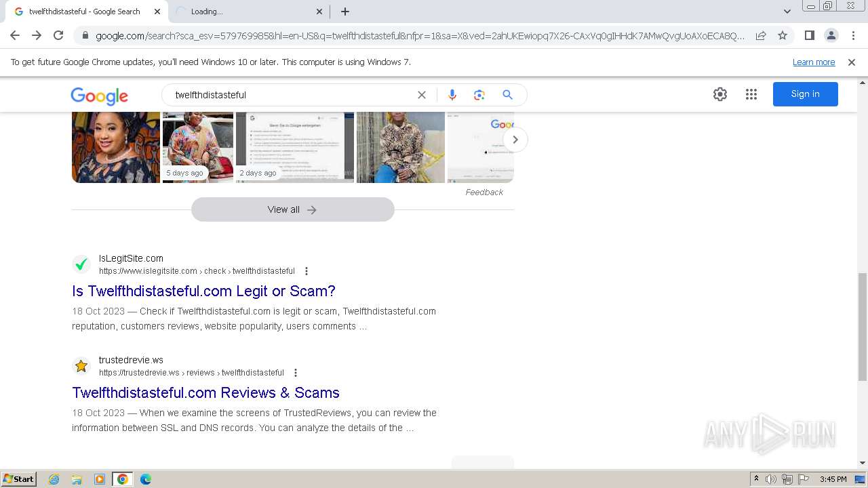
Task: Open Twelfthdistasteful.com Reviews & Scams result
Action: point(205,393)
